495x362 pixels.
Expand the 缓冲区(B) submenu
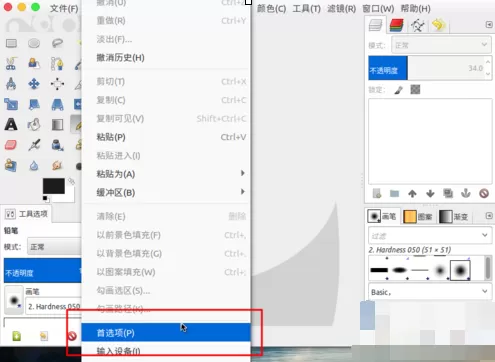click(x=166, y=192)
